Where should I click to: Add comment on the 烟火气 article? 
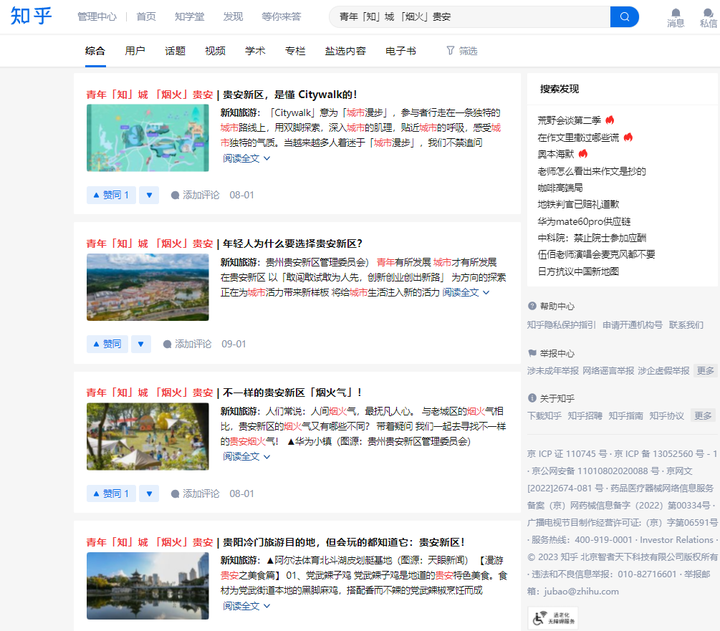[195, 494]
